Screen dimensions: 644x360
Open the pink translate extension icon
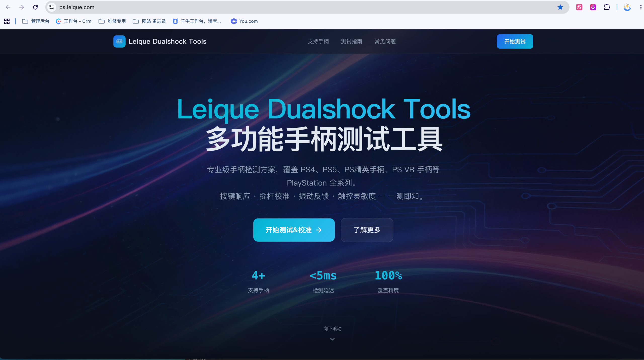[579, 7]
